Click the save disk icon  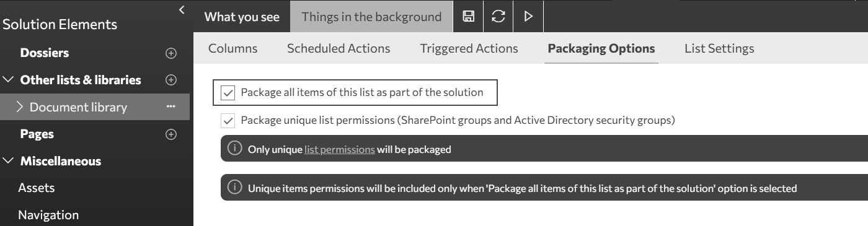coord(469,17)
